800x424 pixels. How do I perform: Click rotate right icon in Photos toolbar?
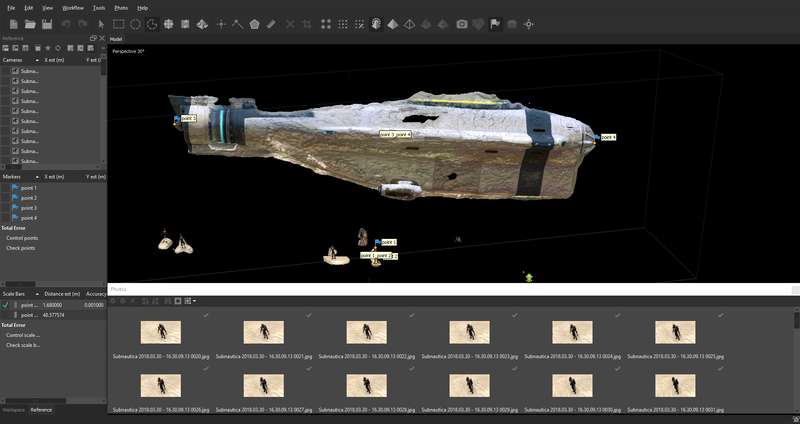click(x=156, y=301)
